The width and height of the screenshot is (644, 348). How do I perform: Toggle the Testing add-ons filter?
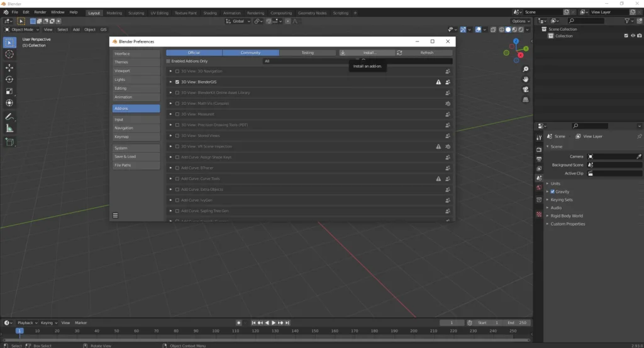[308, 53]
